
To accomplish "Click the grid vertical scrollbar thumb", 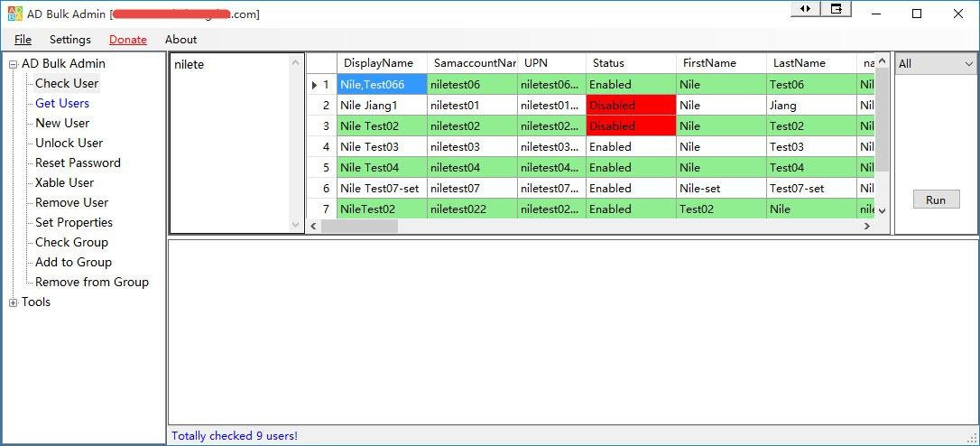I will click(882, 119).
